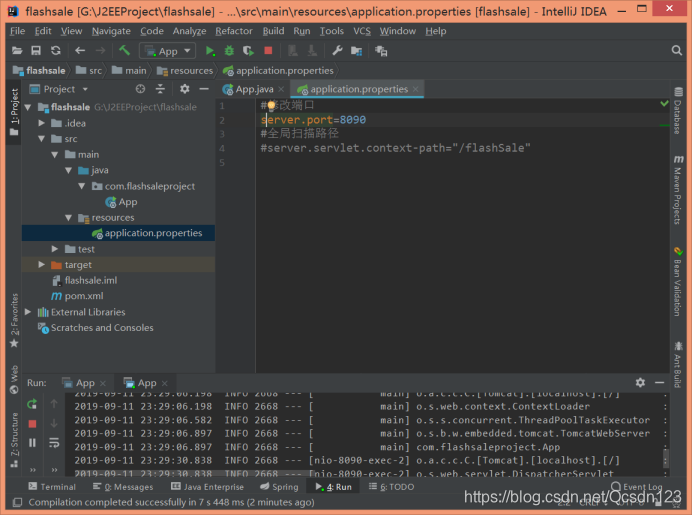The width and height of the screenshot is (692, 516).
Task: Expand the .idea folder
Action: (41, 123)
